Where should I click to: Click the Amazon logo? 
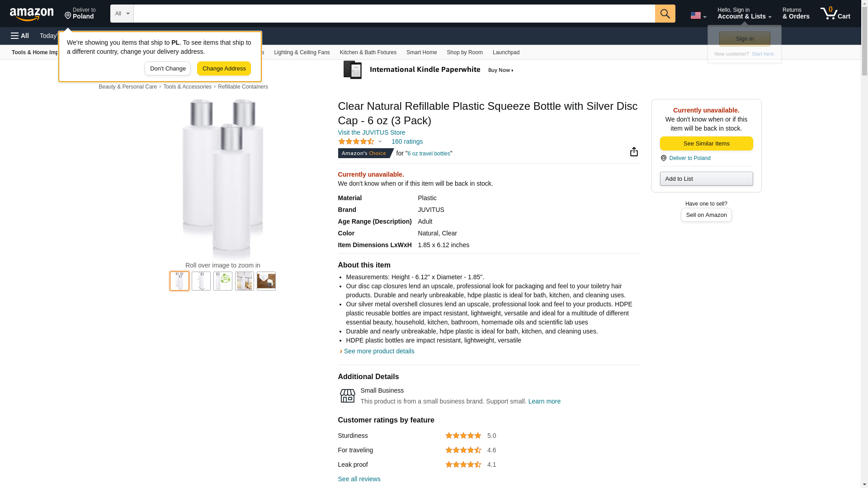point(32,14)
